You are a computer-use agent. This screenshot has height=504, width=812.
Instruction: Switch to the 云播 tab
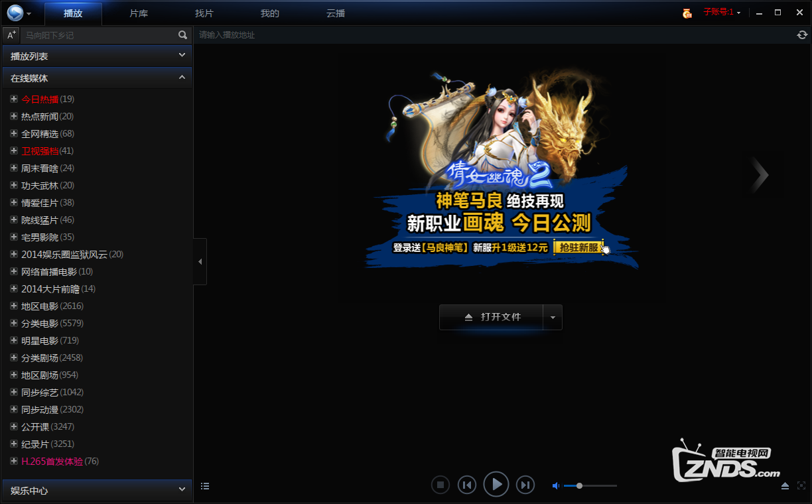pyautogui.click(x=336, y=13)
